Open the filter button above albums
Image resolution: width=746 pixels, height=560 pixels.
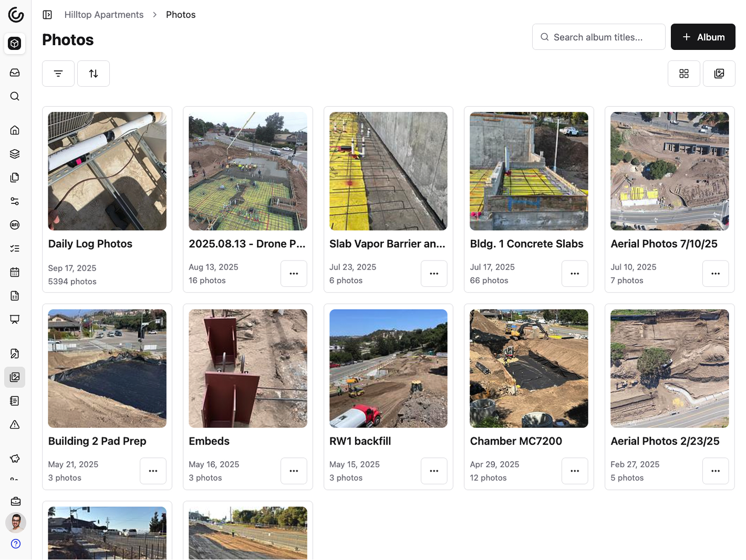(58, 74)
